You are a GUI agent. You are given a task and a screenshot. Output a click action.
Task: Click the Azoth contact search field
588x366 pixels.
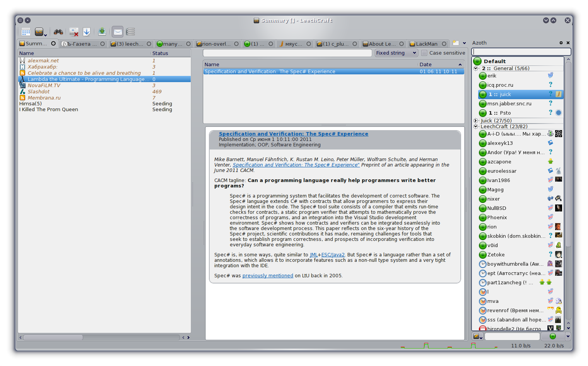click(x=521, y=52)
